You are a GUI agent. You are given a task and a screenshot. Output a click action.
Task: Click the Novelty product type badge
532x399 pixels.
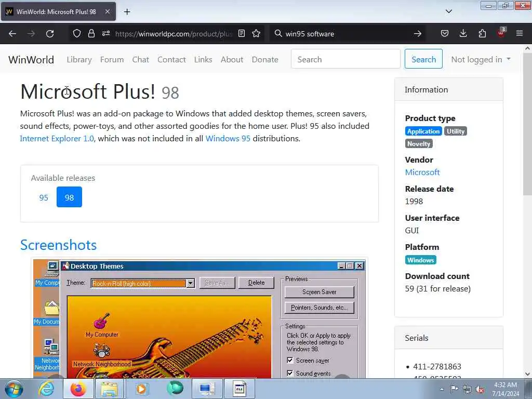click(419, 144)
